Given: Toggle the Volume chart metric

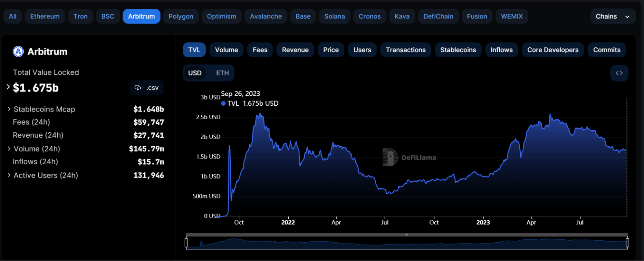Looking at the screenshot, I should pos(226,50).
